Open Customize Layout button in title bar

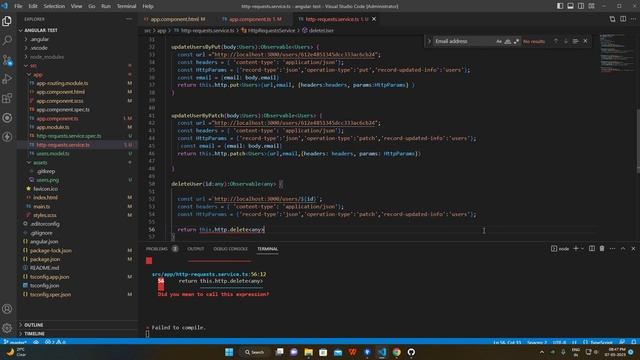pyautogui.click(x=591, y=6)
